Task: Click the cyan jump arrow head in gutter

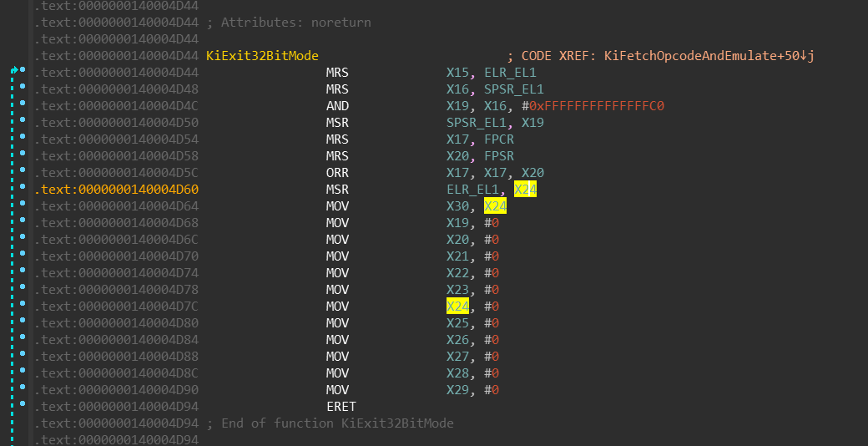Action: click(x=14, y=70)
